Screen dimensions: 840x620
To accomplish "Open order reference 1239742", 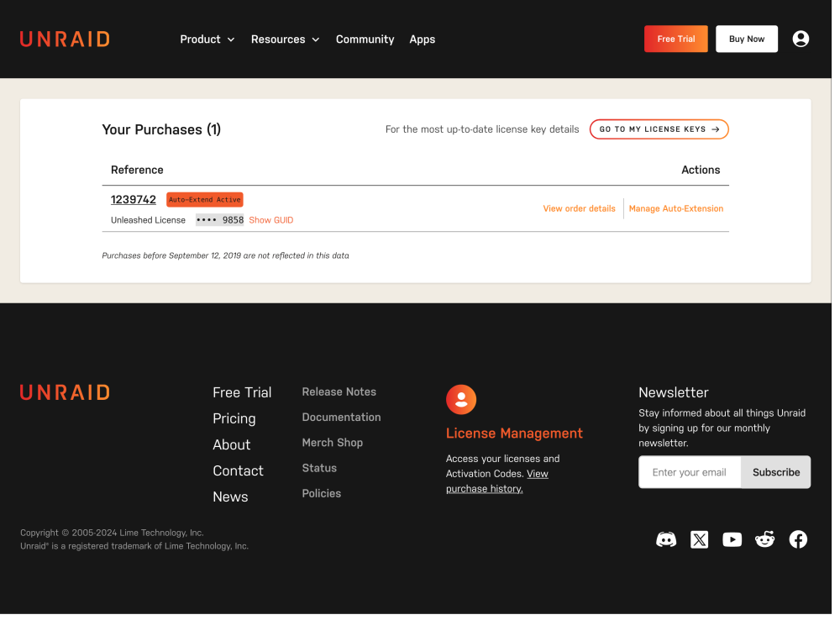I will click(x=133, y=199).
